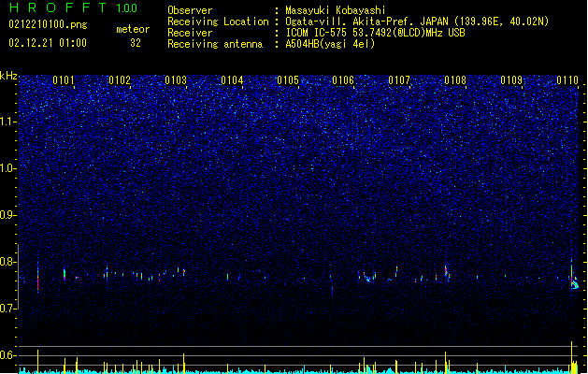This screenshot has width=588, height=374.
Task: Click the Receiving antenna label
Action: click(215, 44)
